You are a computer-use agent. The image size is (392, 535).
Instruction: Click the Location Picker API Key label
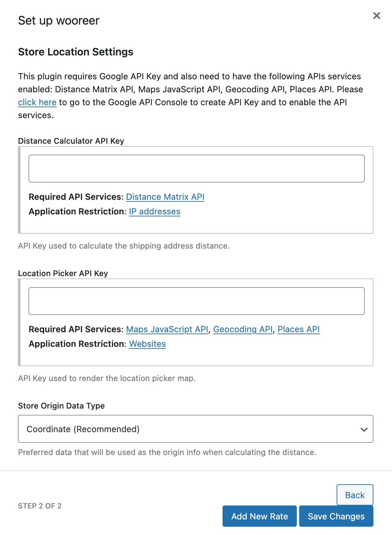click(63, 273)
